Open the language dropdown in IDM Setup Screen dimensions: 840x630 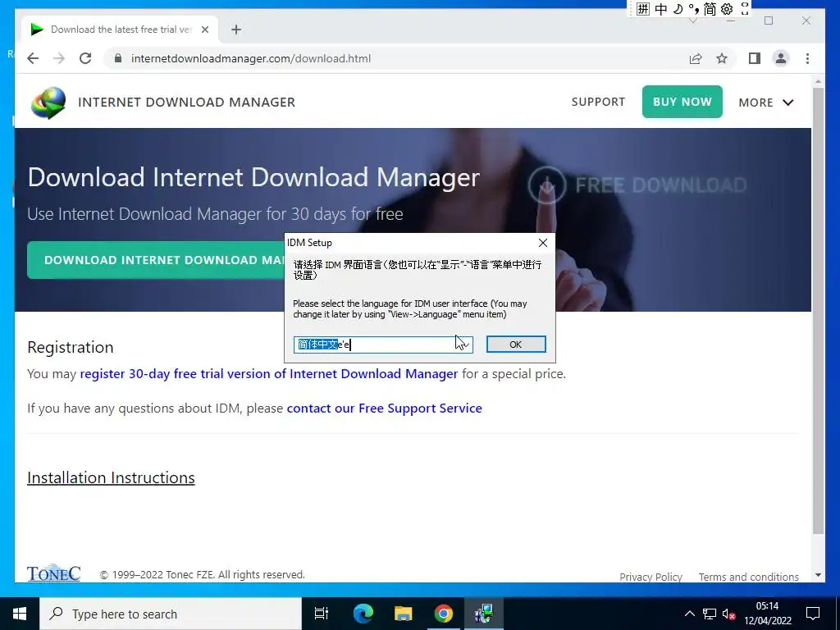(x=464, y=344)
